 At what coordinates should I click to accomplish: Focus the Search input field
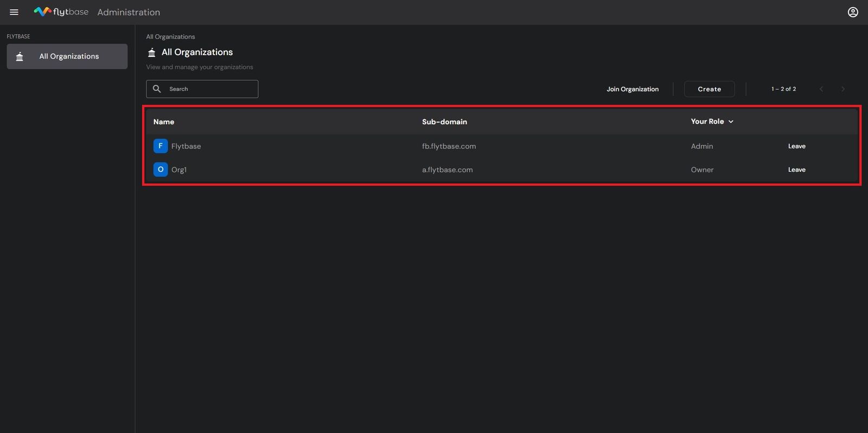(x=202, y=89)
